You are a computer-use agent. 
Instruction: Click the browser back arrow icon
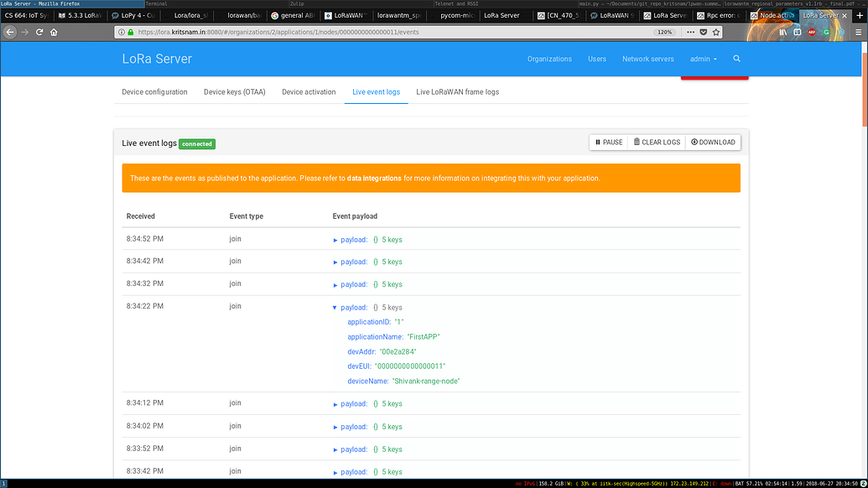tap(9, 32)
